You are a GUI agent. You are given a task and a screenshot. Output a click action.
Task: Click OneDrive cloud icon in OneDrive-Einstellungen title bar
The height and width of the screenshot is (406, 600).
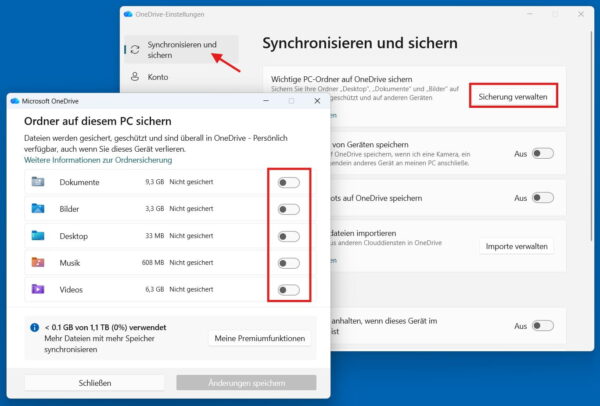point(128,14)
